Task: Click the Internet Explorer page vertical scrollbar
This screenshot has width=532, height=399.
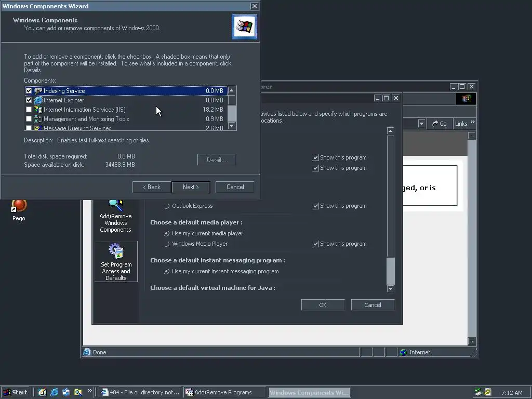Action: [472, 238]
